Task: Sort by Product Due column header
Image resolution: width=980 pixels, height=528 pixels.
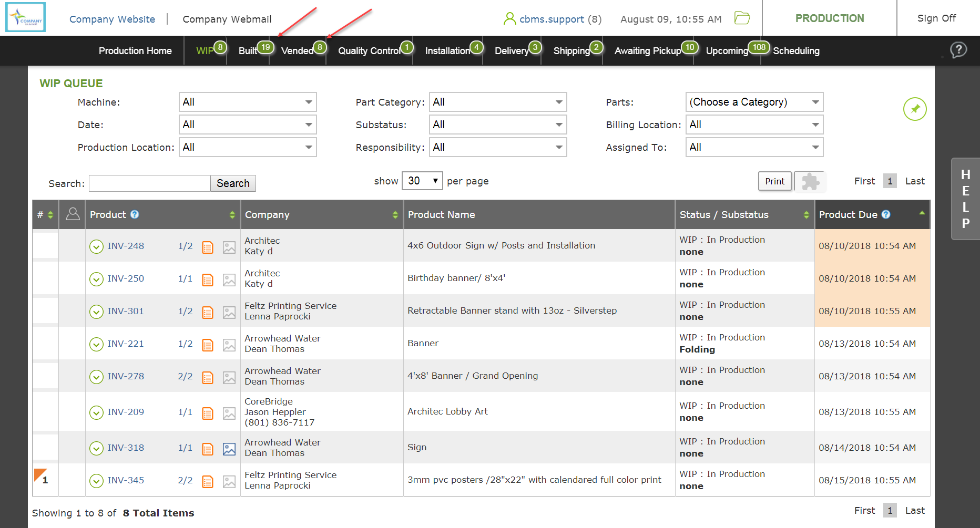Action: pos(872,214)
